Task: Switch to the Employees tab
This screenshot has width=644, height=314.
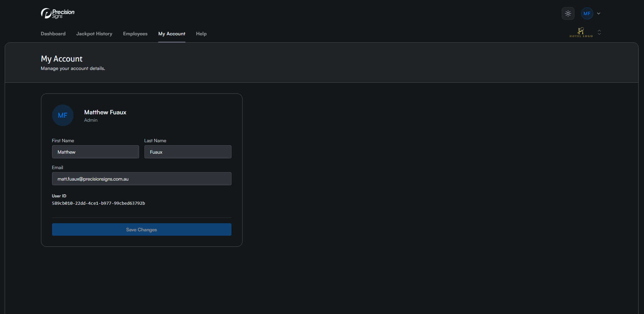Action: click(135, 34)
